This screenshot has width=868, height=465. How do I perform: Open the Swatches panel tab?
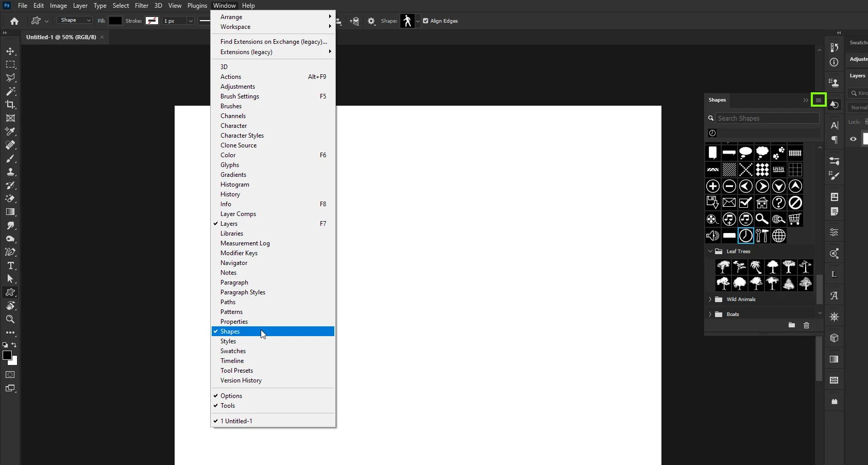tap(858, 43)
